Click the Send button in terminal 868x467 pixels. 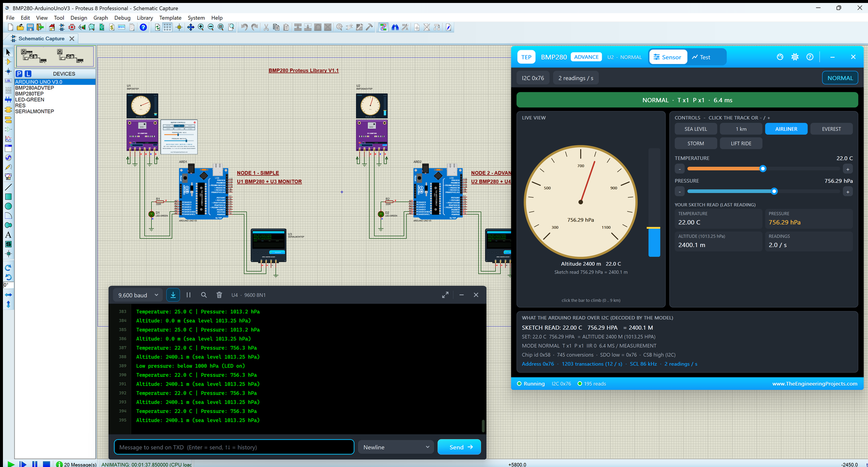[459, 447]
